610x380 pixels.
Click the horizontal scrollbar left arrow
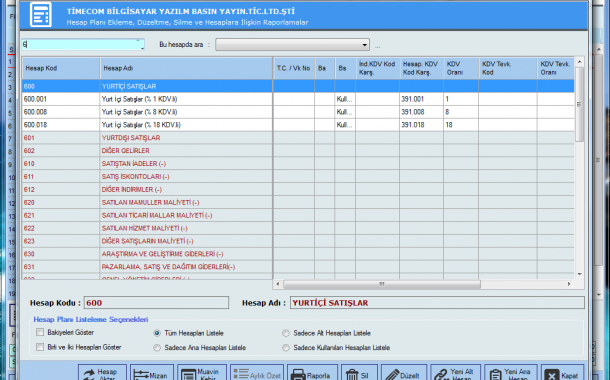pyautogui.click(x=278, y=284)
